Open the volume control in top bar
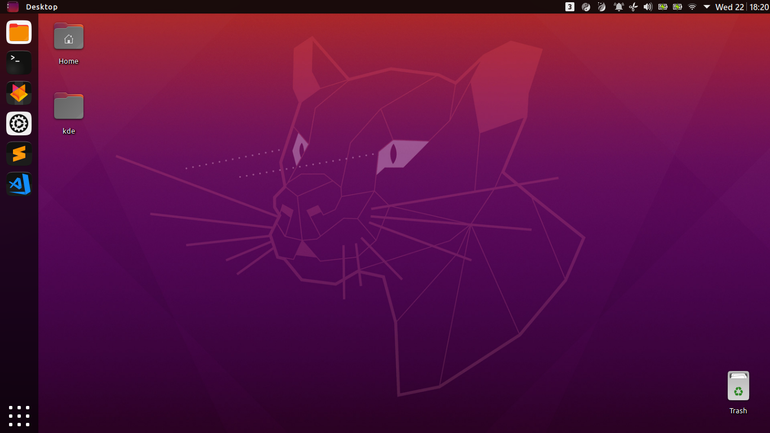 (648, 7)
